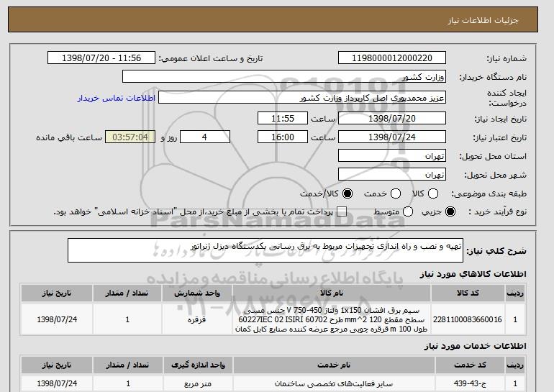Click the شرح کلی نیاز label
The image size is (554, 392).
click(496, 251)
